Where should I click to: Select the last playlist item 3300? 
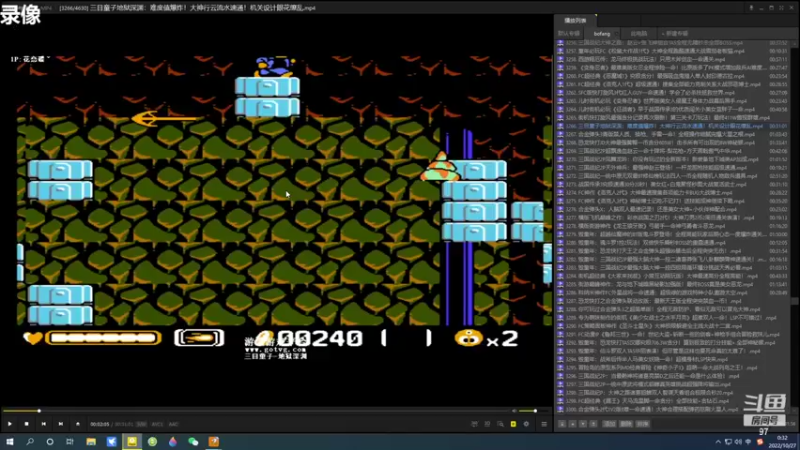(x=672, y=409)
